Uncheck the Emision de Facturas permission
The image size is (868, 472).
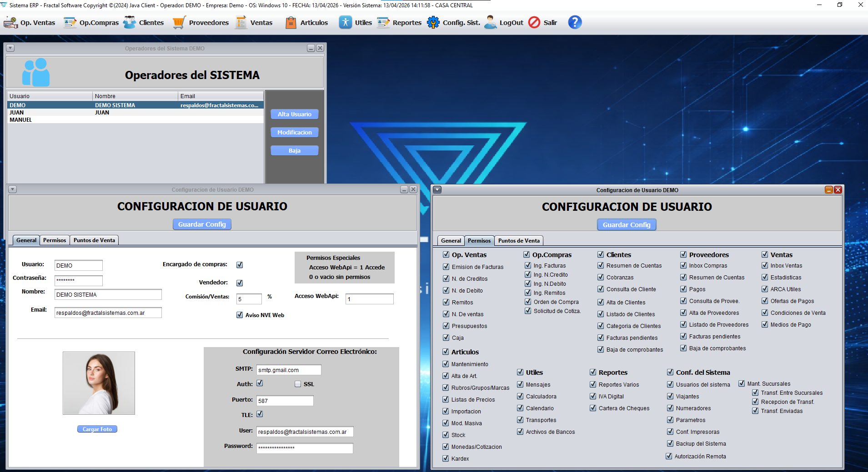click(446, 267)
